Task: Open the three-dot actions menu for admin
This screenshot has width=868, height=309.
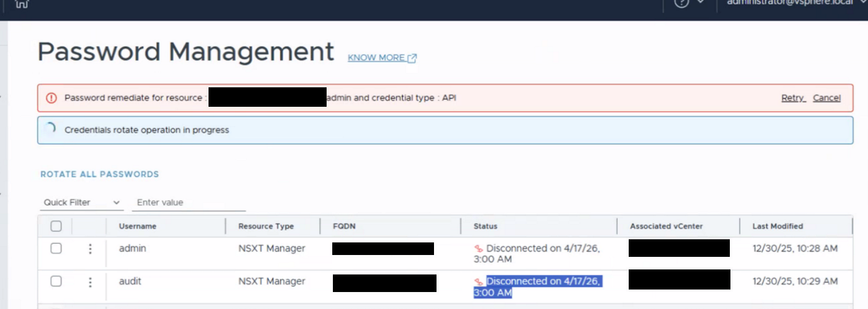Action: (90, 249)
